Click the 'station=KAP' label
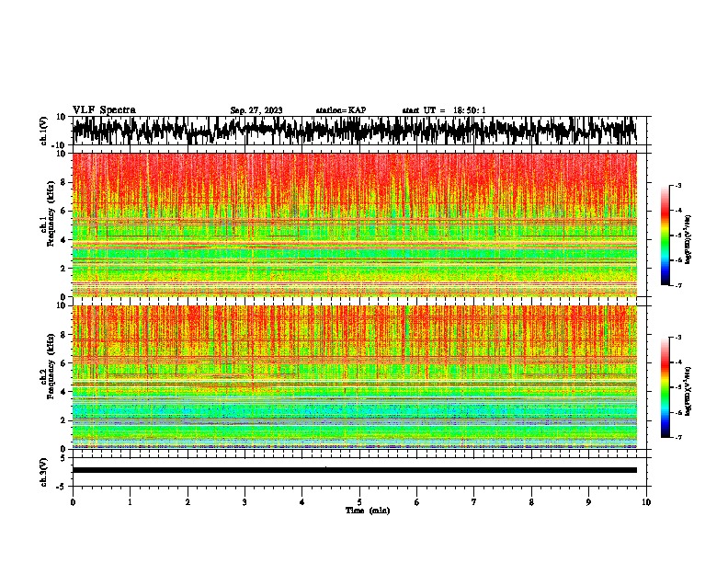The image size is (728, 563). coord(341,110)
